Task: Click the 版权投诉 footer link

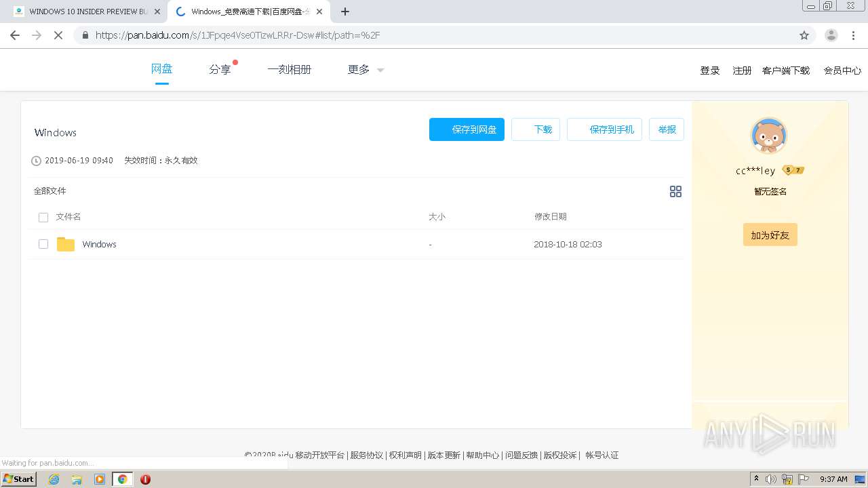Action: click(x=560, y=455)
